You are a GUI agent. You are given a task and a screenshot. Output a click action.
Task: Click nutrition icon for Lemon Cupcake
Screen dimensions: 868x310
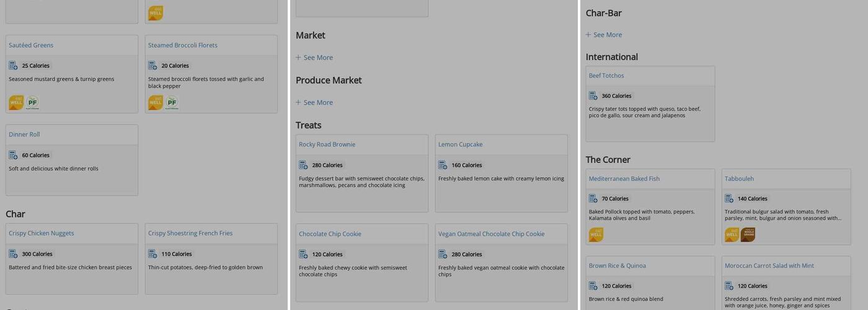443,165
